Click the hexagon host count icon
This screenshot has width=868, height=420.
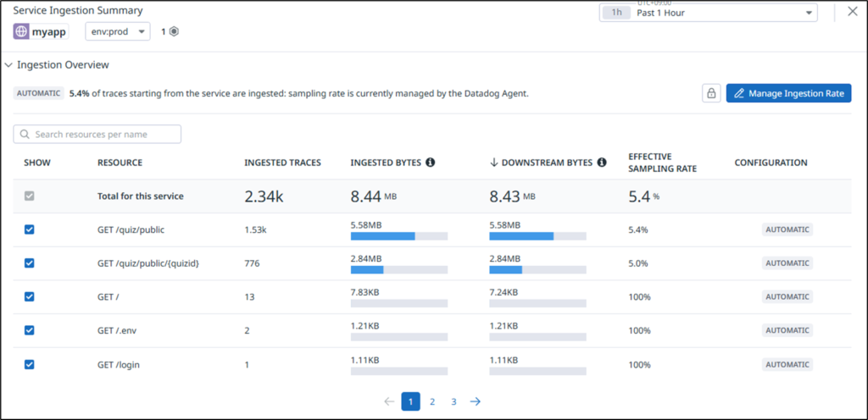(174, 31)
